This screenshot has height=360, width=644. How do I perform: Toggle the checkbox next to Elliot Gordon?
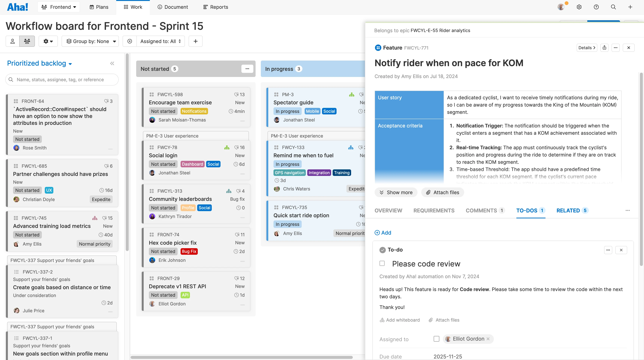click(437, 339)
